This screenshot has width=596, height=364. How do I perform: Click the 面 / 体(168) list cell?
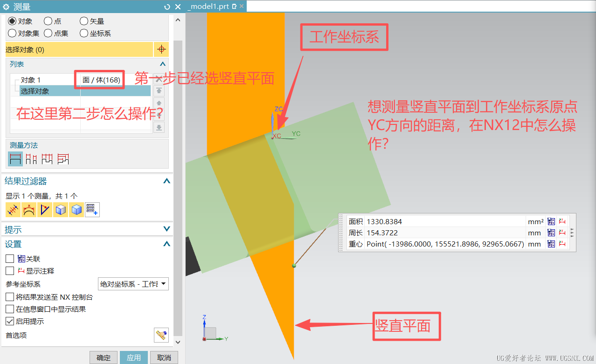click(101, 80)
